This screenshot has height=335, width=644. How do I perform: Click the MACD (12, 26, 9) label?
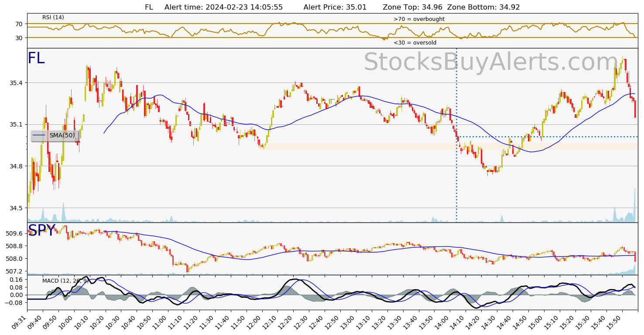pos(65,280)
